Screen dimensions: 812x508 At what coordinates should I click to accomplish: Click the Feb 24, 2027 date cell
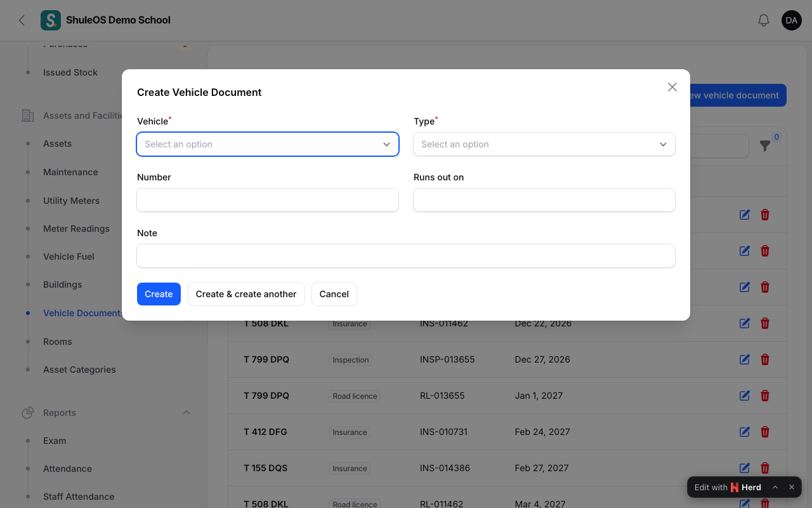pyautogui.click(x=542, y=432)
